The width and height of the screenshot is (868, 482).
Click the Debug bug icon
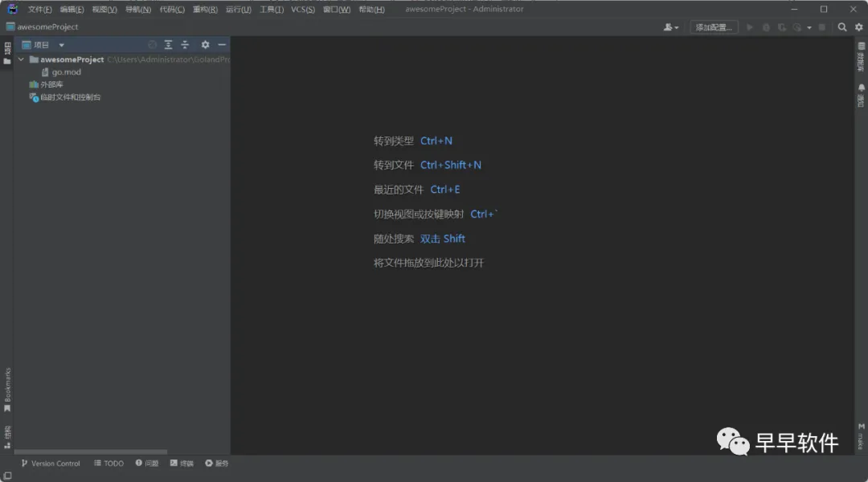pos(766,27)
